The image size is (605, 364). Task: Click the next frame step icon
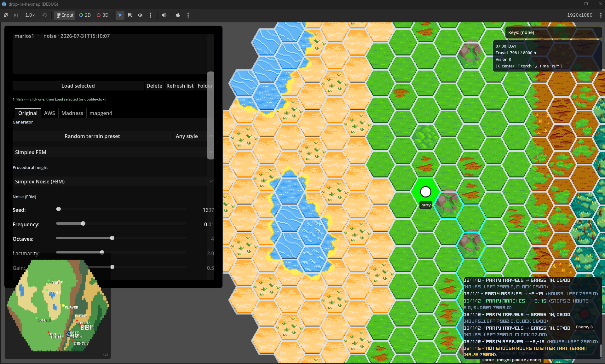pyautogui.click(x=16, y=15)
